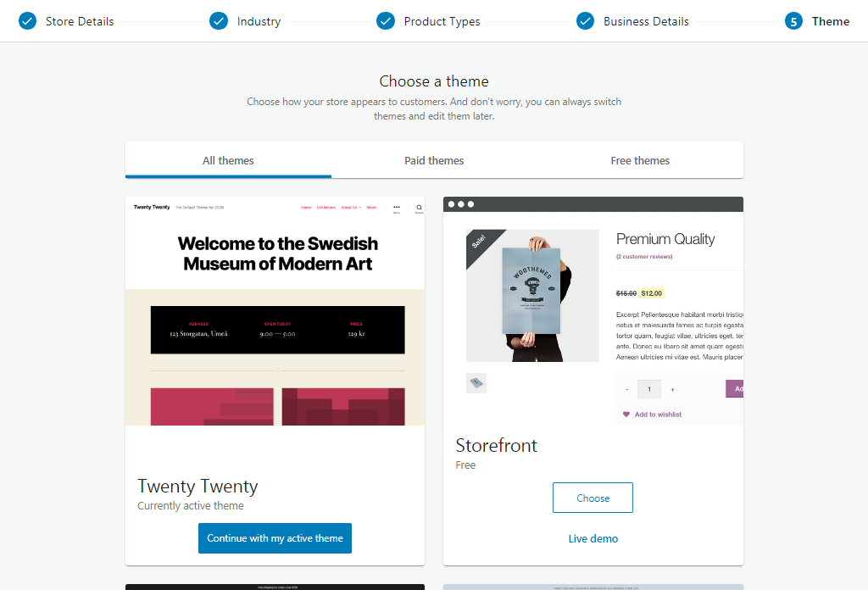Open the Storefront Live demo link
The width and height of the screenshot is (868, 590).
pos(593,538)
